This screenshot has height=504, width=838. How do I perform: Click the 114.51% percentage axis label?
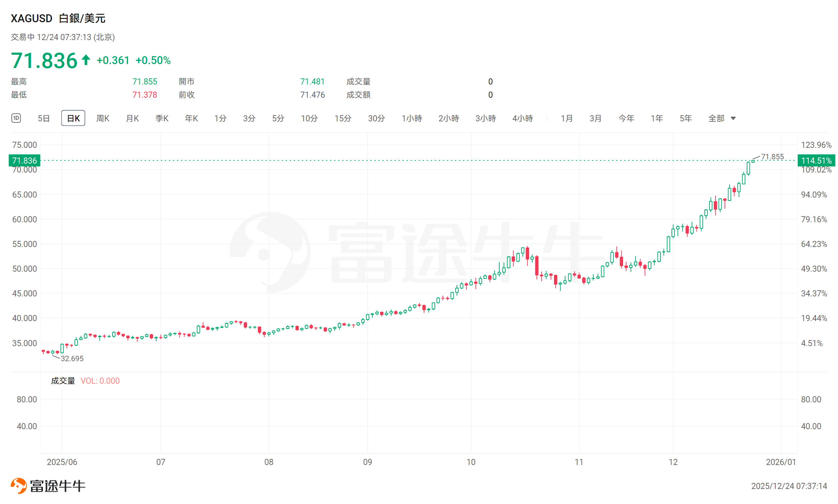click(x=816, y=160)
